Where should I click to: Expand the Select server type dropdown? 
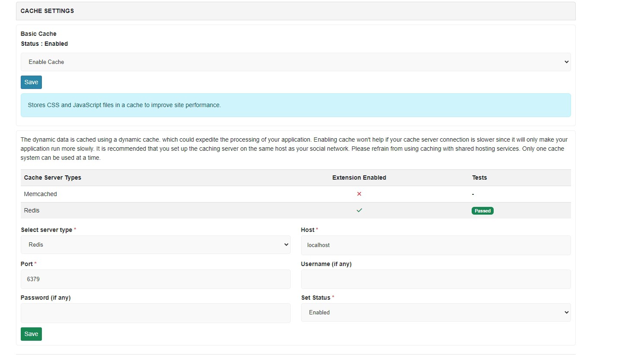pyautogui.click(x=155, y=244)
